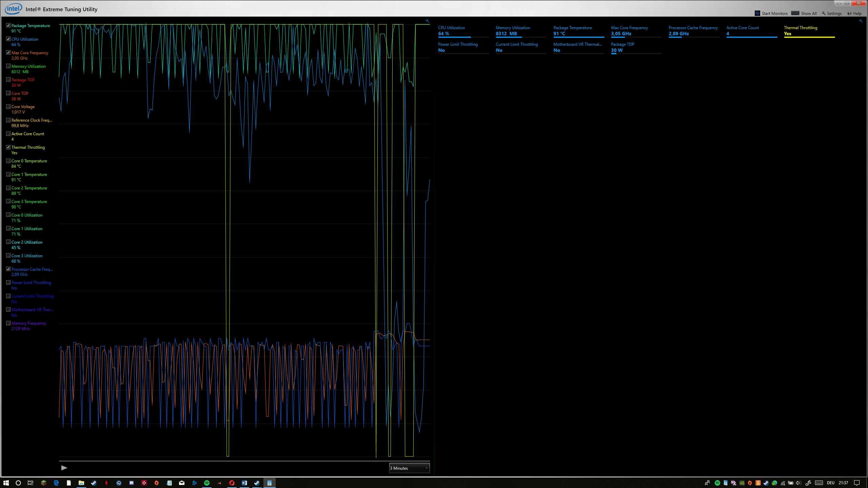Click the Package TDP level bar

tap(636, 54)
